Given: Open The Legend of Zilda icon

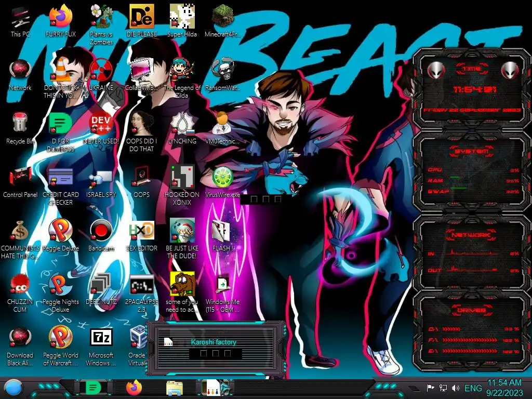Looking at the screenshot, I should click(182, 78).
